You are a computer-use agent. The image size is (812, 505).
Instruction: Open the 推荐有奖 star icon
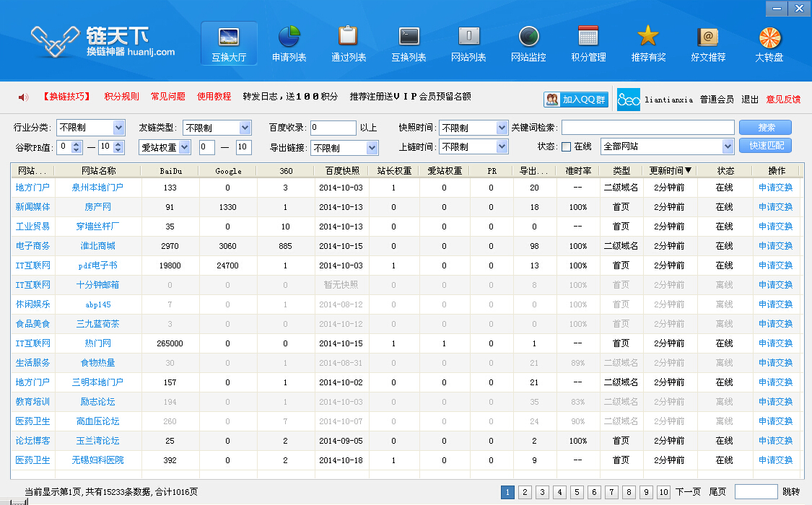(x=648, y=36)
